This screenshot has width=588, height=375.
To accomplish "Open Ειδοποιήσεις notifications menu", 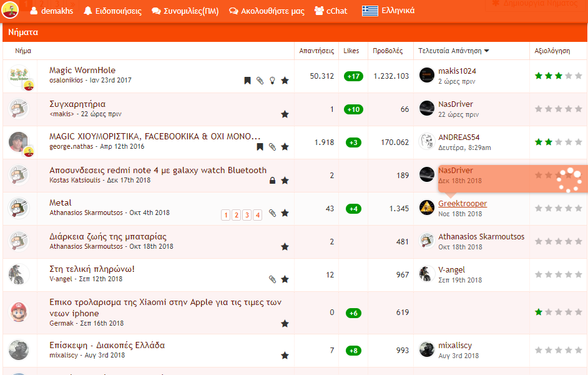I will 112,11.
